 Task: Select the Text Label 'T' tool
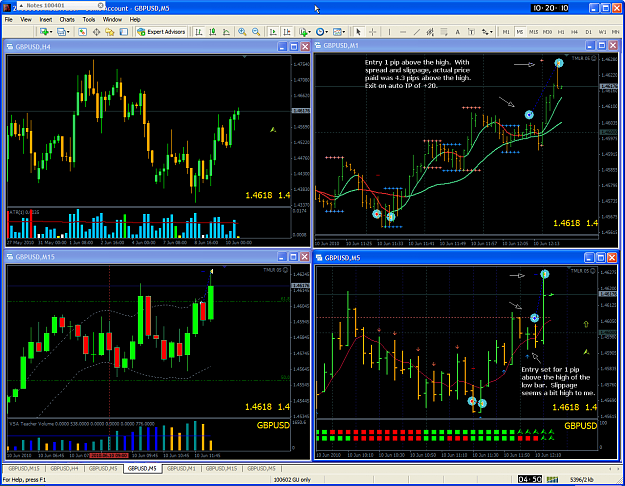pos(471,32)
